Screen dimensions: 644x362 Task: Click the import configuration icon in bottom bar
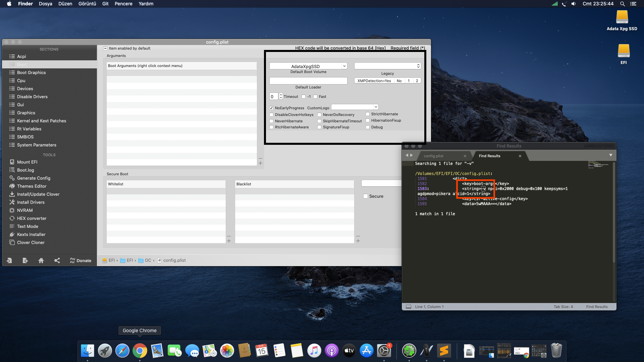pyautogui.click(x=9, y=260)
